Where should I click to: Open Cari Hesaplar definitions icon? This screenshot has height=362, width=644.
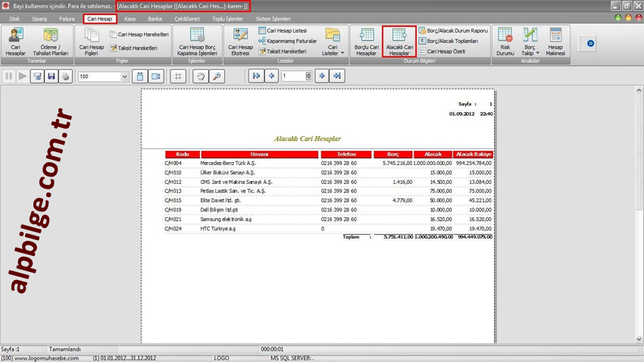(15, 41)
